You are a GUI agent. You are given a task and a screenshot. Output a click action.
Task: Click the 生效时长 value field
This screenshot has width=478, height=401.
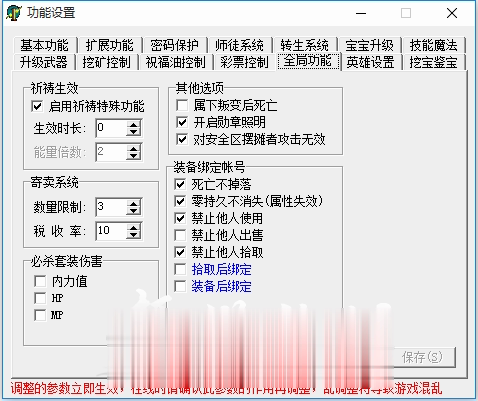pyautogui.click(x=111, y=128)
